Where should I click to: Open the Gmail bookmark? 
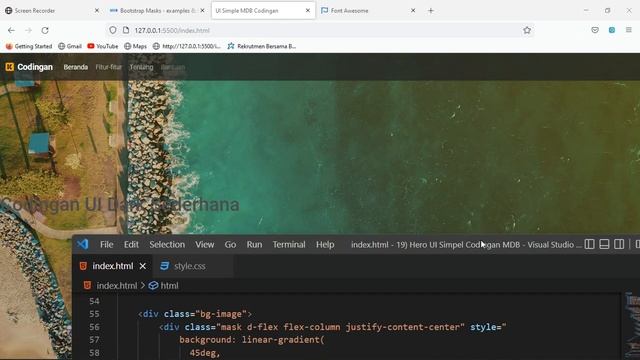[70, 46]
